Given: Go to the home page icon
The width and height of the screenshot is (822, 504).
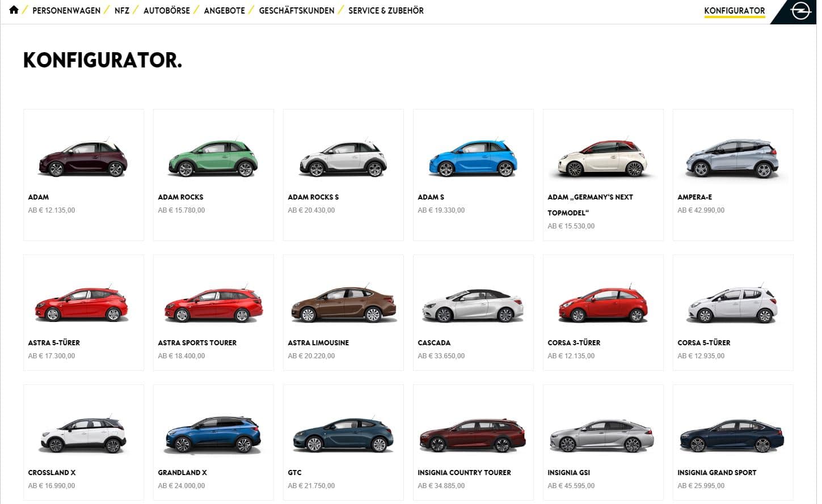Looking at the screenshot, I should click(x=14, y=10).
